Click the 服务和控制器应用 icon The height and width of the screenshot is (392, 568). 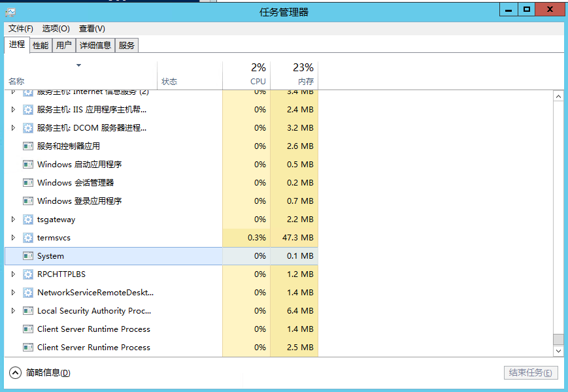pos(27,146)
